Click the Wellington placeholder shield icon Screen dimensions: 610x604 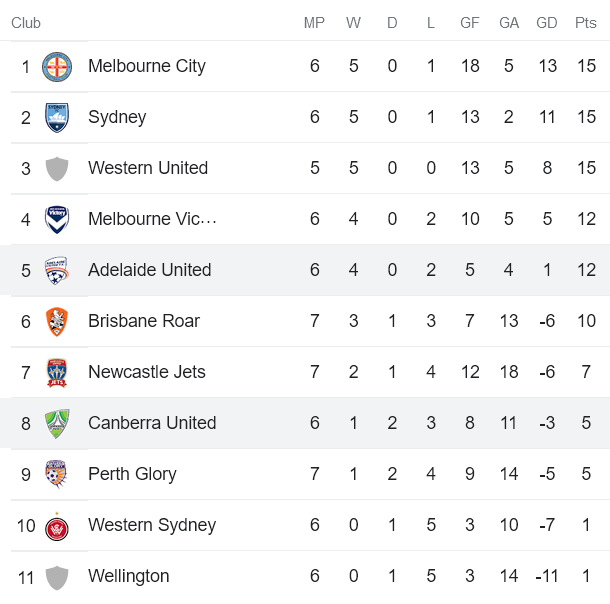[x=57, y=577]
